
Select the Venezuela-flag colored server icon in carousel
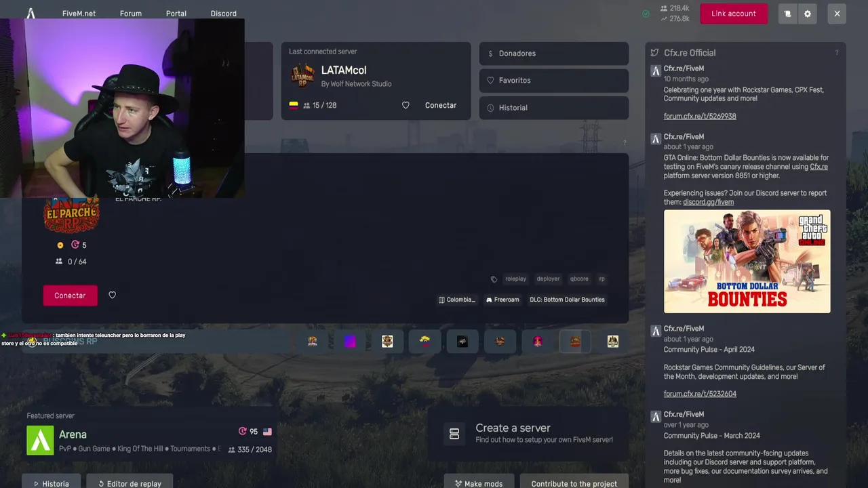(x=425, y=342)
